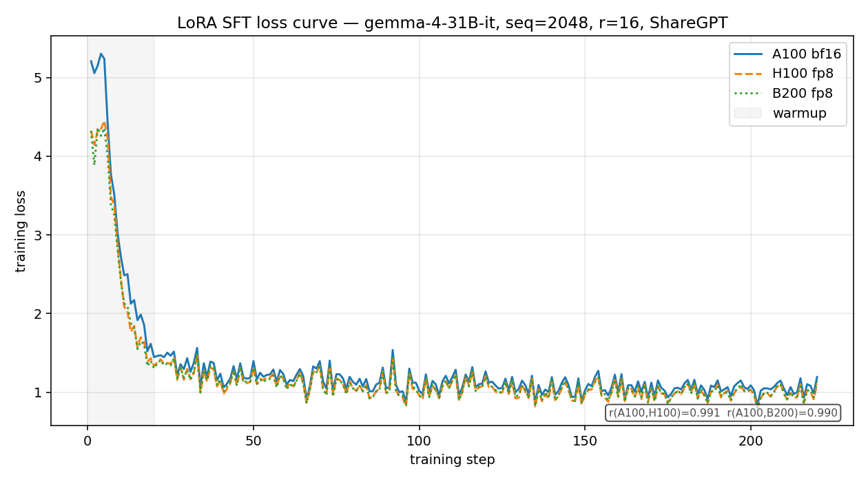Click the y-axis tick label 4

[x=39, y=156]
